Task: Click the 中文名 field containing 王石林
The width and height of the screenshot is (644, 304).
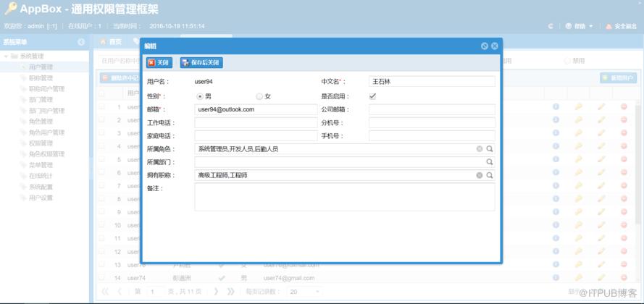Action: pos(432,81)
